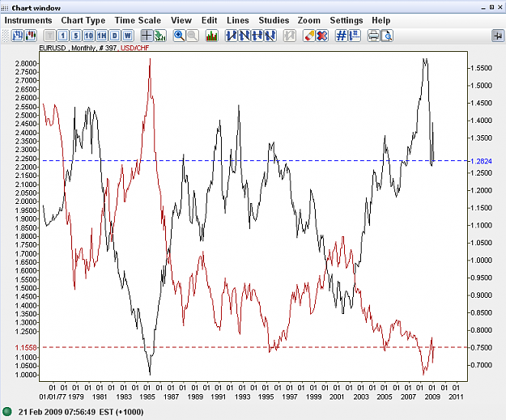Click the 0.7000 right axis value
The width and height of the screenshot is (506, 420).
(x=481, y=365)
